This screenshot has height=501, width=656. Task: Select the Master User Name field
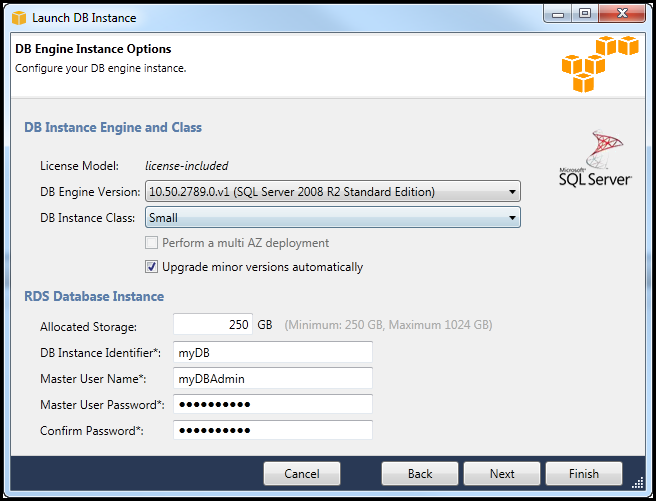tap(272, 379)
